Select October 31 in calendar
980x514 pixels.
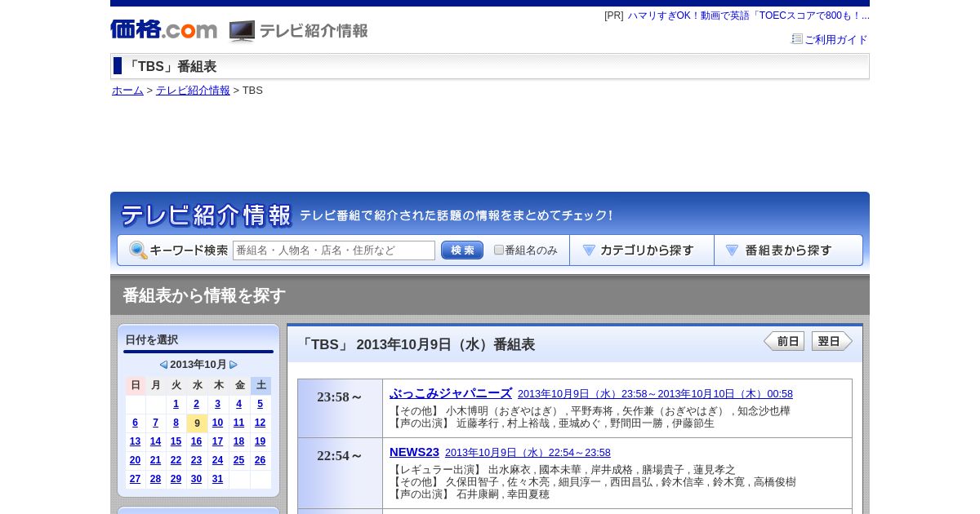pos(217,479)
